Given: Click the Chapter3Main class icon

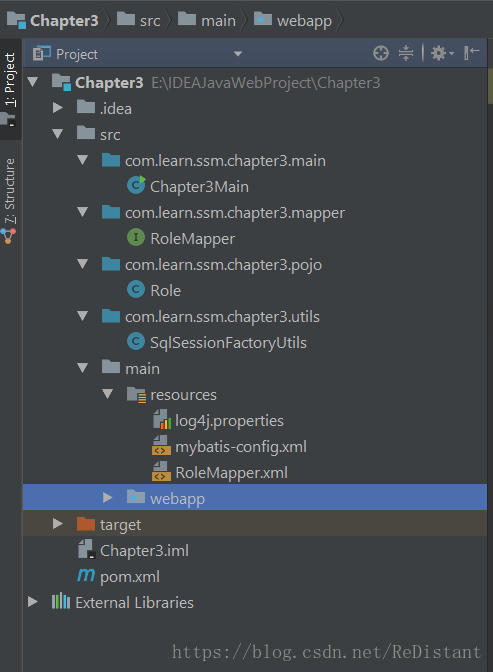Looking at the screenshot, I should click(x=136, y=185).
